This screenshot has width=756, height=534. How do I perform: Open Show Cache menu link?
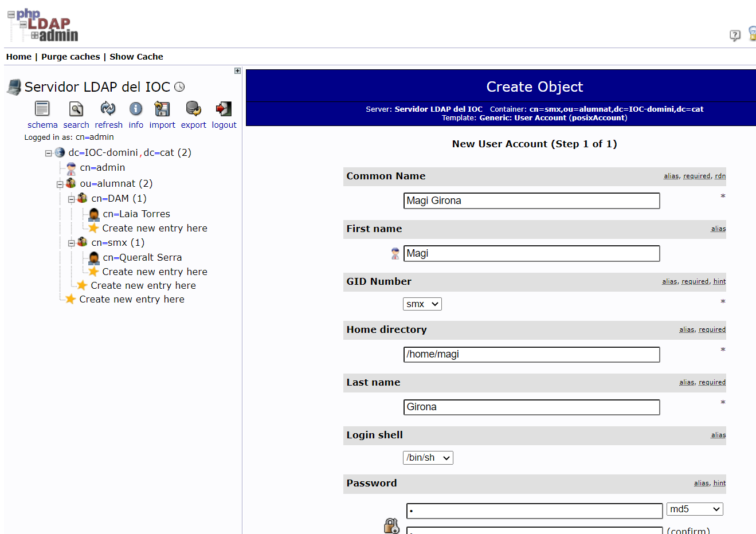click(136, 57)
